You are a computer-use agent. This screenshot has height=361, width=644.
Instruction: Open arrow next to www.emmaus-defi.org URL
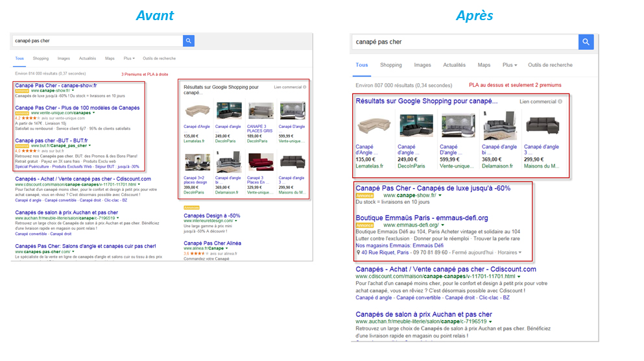click(x=443, y=225)
